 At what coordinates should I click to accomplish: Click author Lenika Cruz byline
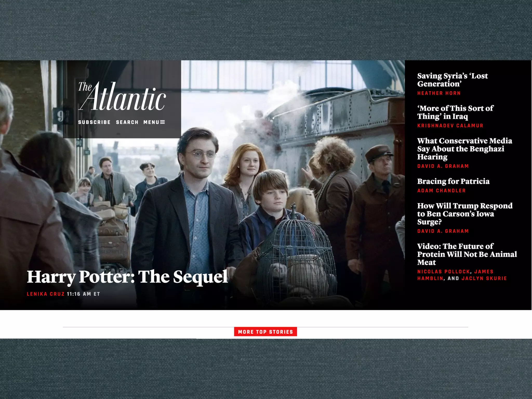click(x=45, y=294)
